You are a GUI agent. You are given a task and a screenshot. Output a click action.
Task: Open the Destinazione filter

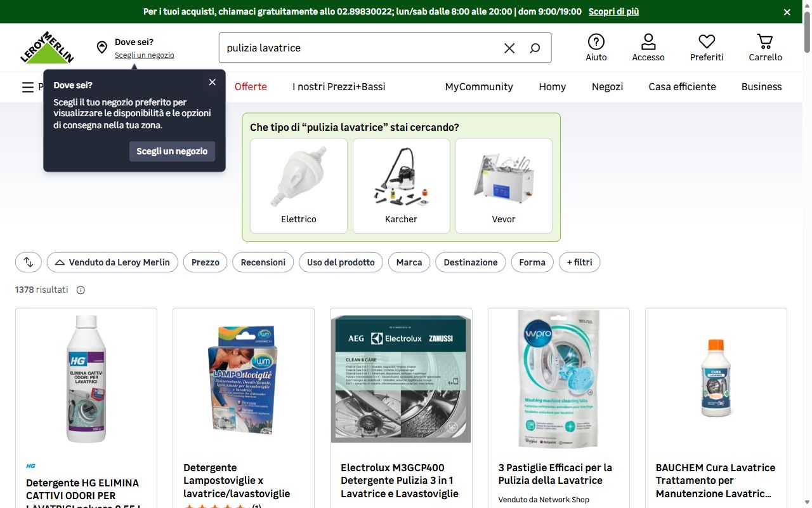coord(471,262)
